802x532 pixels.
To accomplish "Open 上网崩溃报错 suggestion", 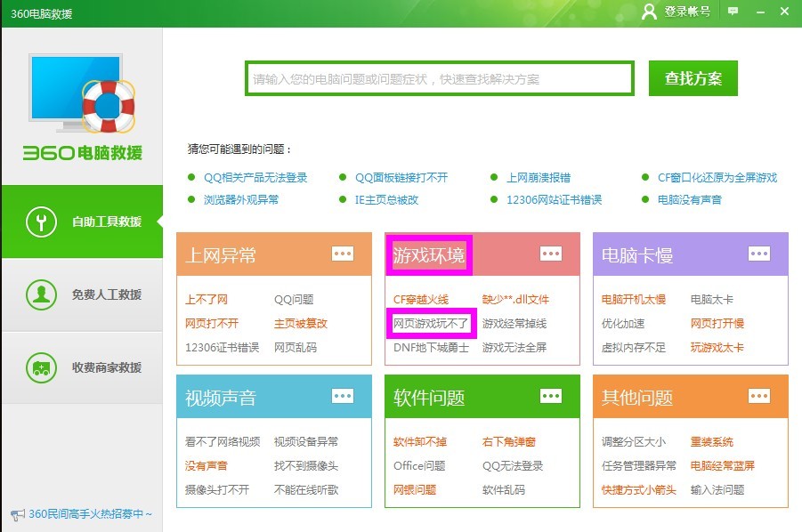I will tap(539, 177).
